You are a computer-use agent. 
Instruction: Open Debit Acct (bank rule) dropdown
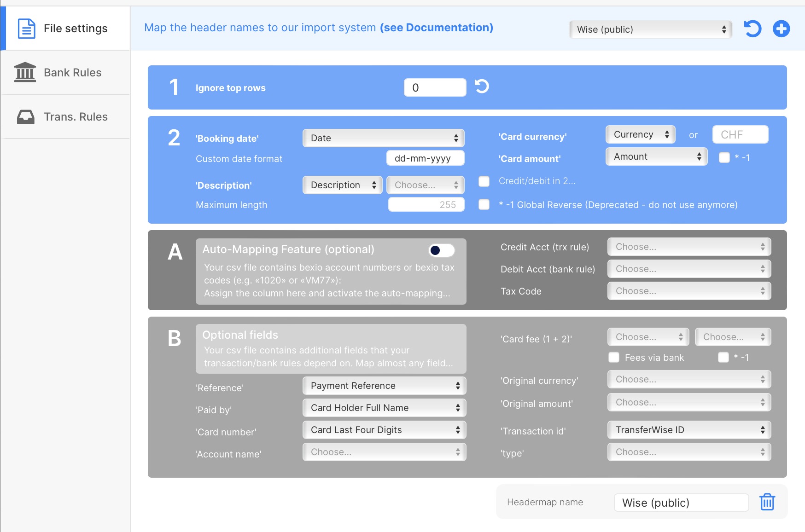[x=689, y=269]
